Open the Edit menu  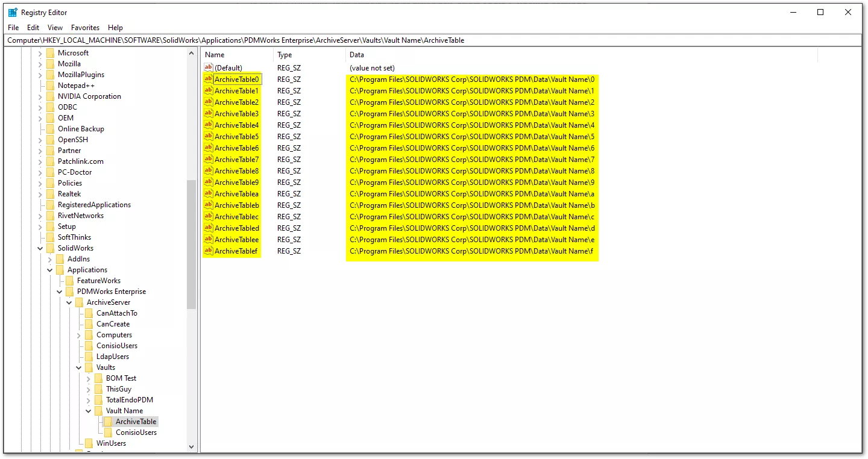click(33, 28)
